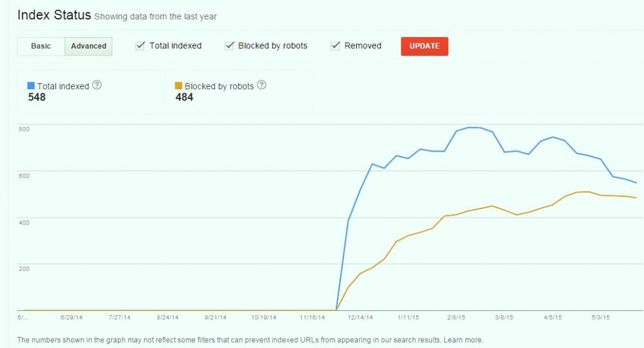644x348 pixels.
Task: Click blue line peak near 2/8/15
Action: click(473, 128)
